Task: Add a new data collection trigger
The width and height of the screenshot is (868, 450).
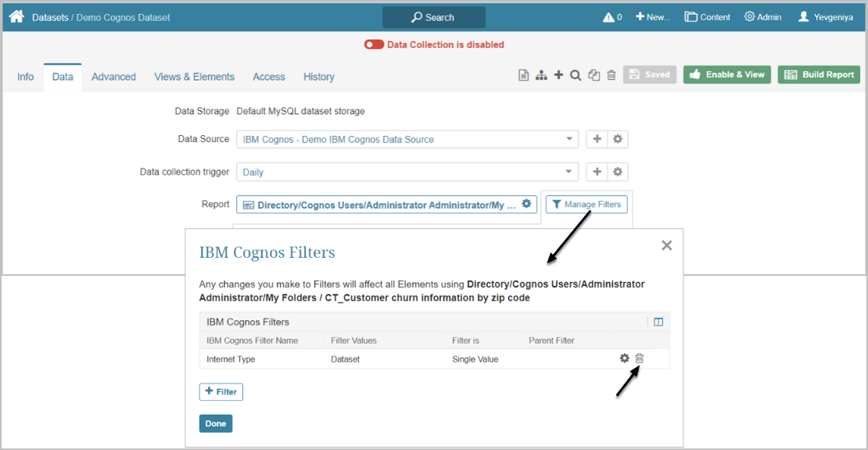Action: [597, 172]
